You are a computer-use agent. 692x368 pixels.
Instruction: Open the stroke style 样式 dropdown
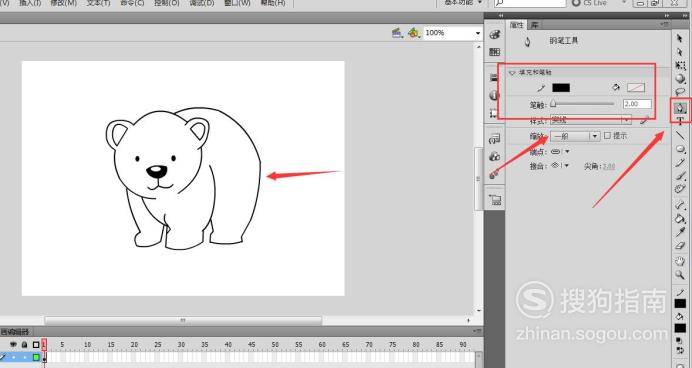(x=591, y=120)
